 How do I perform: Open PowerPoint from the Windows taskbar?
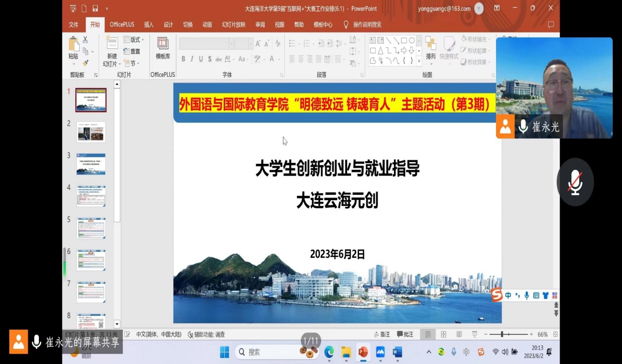[363, 352]
